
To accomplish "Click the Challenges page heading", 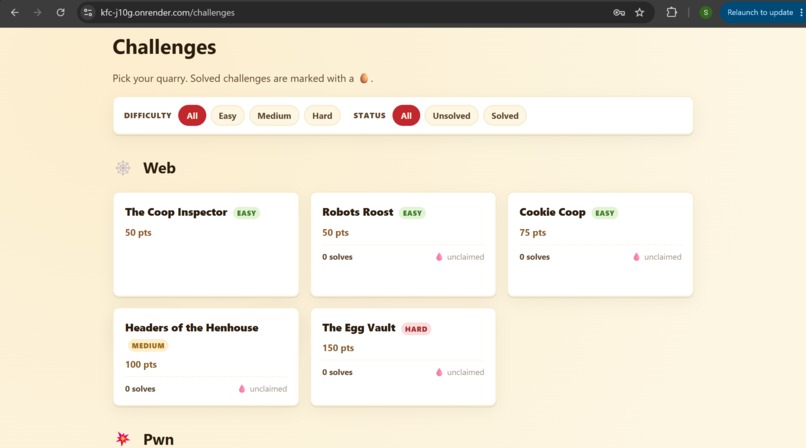I will coord(164,47).
